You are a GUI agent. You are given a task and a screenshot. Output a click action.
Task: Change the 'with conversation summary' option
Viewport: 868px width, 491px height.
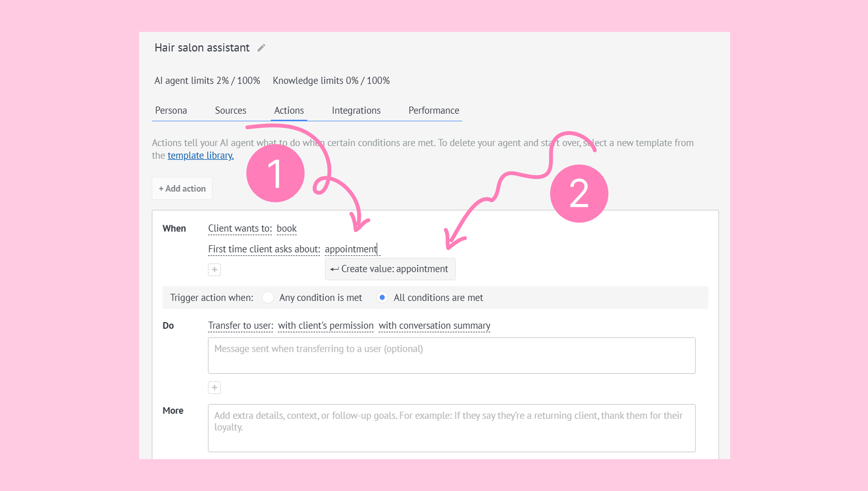(x=434, y=326)
